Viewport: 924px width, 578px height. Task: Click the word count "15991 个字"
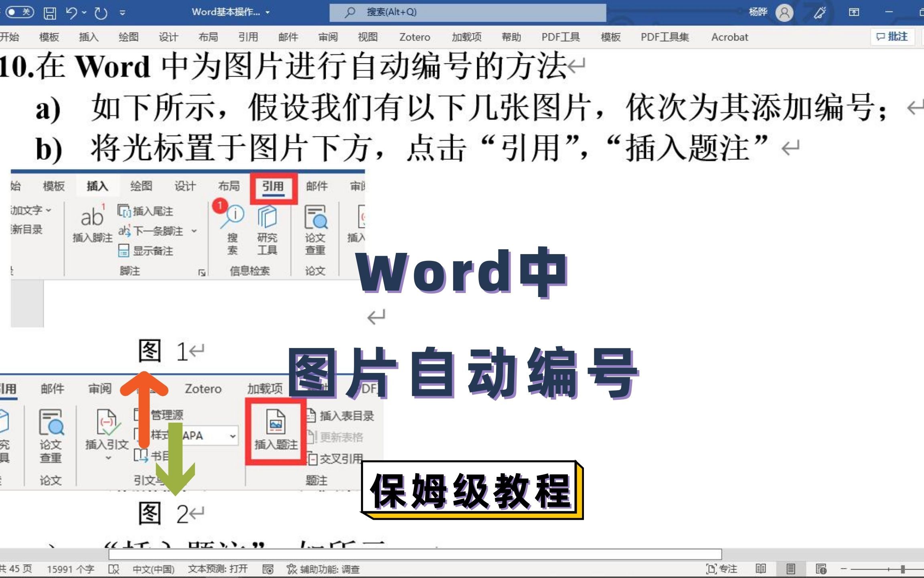(71, 569)
